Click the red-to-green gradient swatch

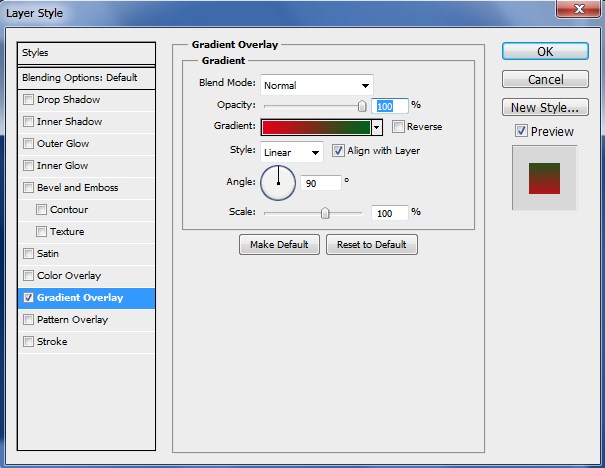[316, 127]
